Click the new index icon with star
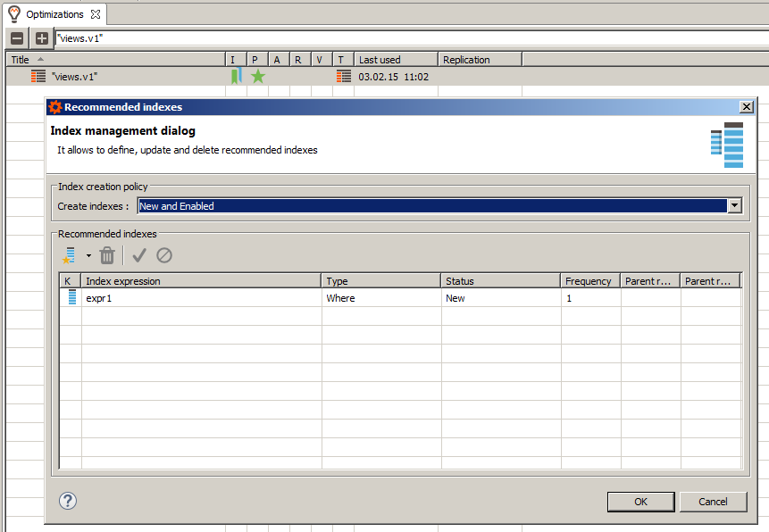769x532 pixels. tap(69, 256)
